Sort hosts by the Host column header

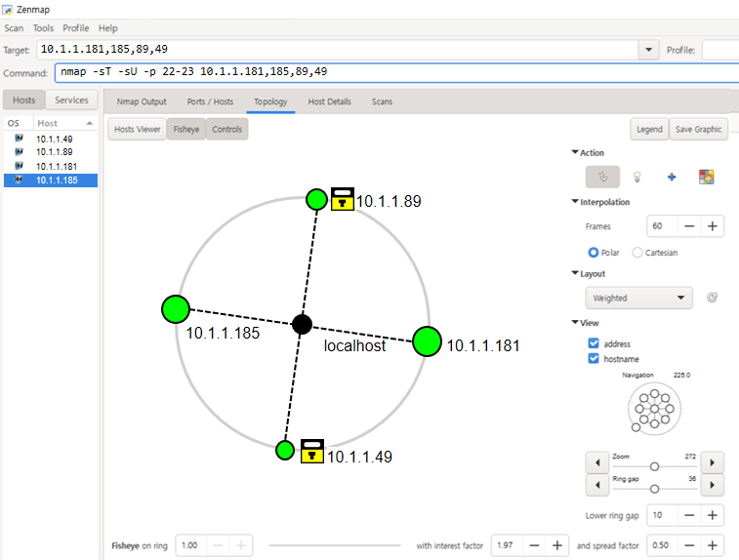pos(65,123)
